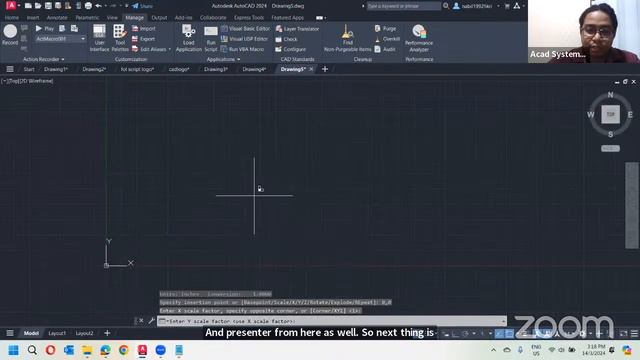Click the Record action button
This screenshot has width=640, height=360.
(10, 35)
